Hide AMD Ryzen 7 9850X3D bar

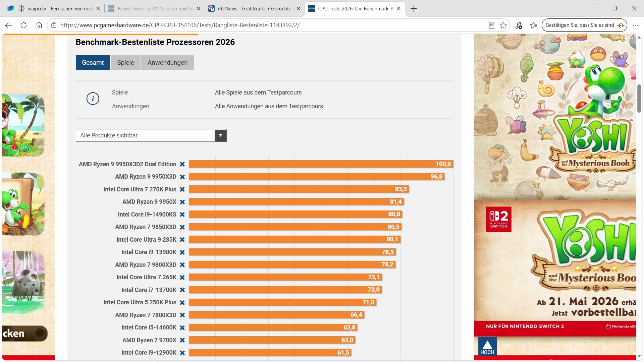click(x=182, y=227)
